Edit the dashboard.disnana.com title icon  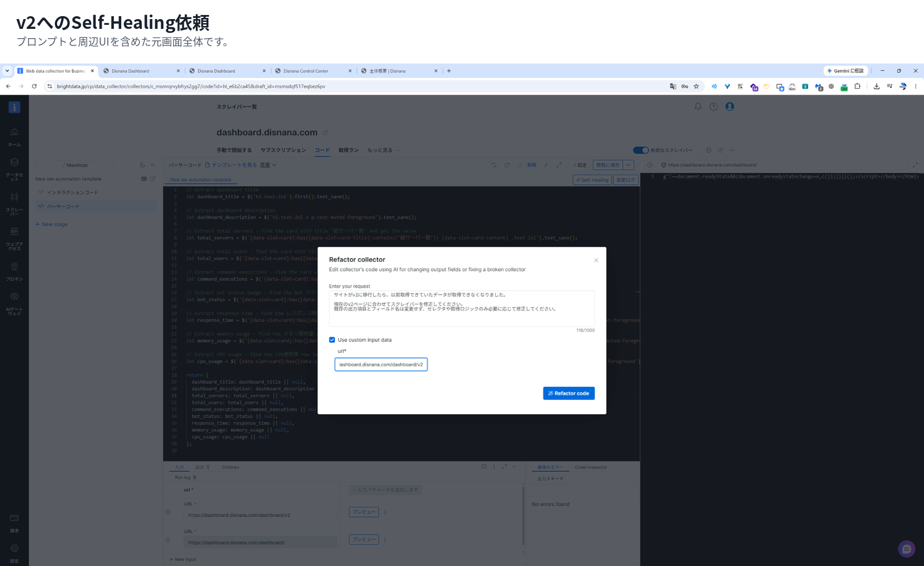pyautogui.click(x=325, y=133)
